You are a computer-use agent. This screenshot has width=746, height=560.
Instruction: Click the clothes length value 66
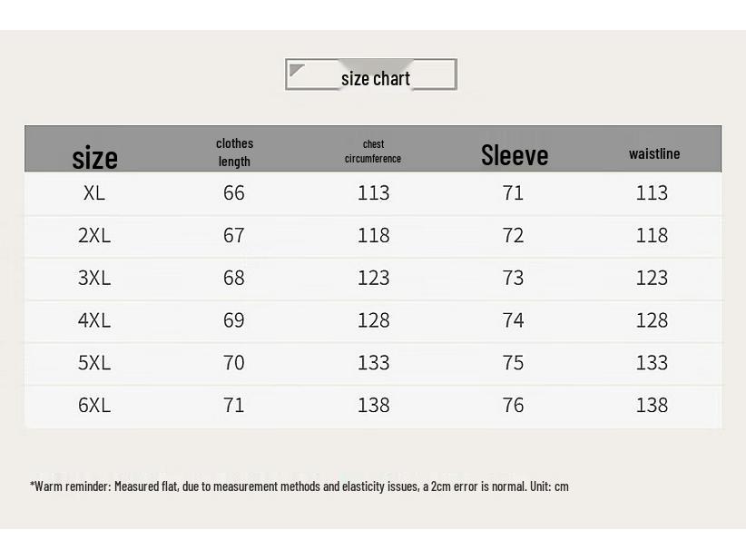click(x=233, y=193)
